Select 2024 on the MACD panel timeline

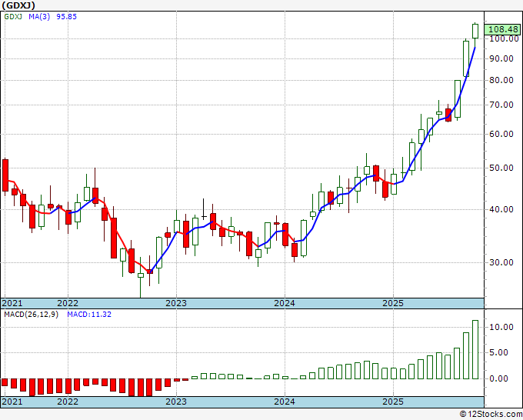point(285,402)
